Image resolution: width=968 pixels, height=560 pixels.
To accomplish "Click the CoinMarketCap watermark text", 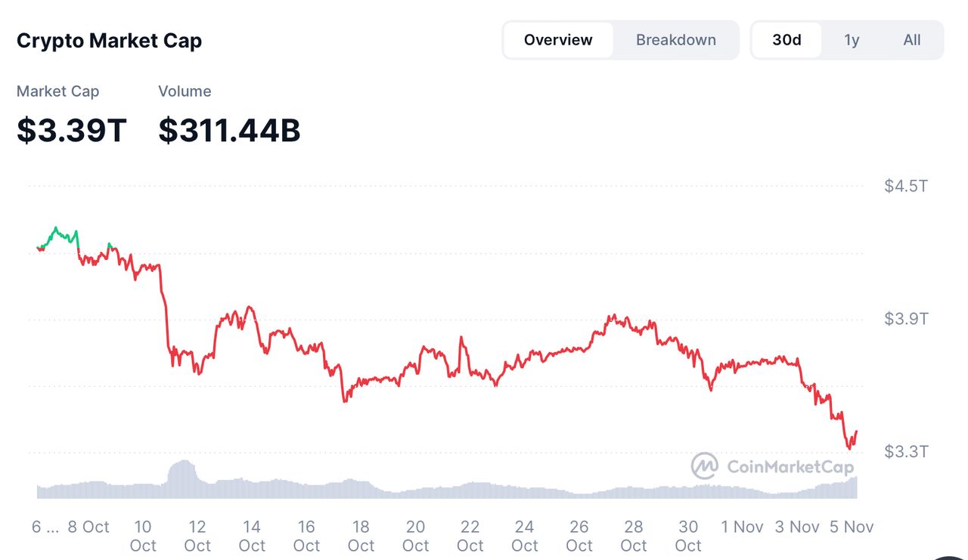I will pos(790,467).
